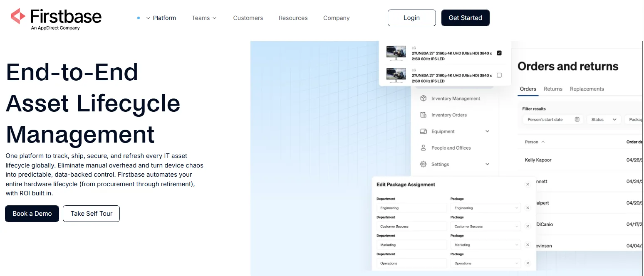644x276 pixels.
Task: Open the Customers menu item
Action: click(248, 18)
